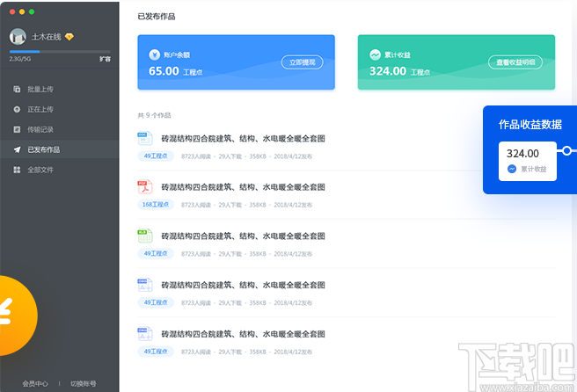Open 全部文件 in the sidebar
The width and height of the screenshot is (577, 392).
point(59,170)
